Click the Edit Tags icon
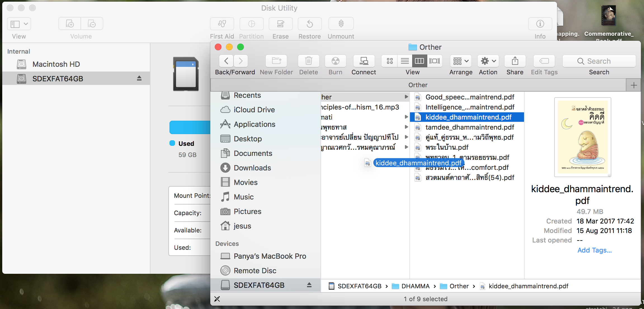 (544, 61)
